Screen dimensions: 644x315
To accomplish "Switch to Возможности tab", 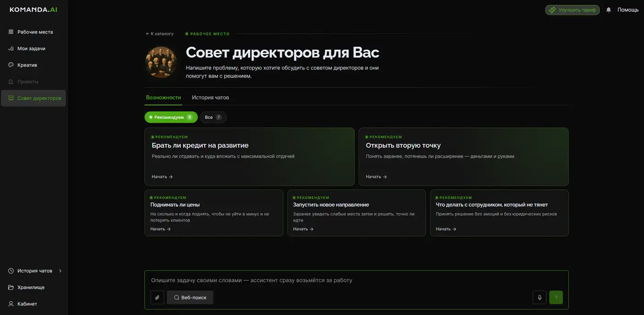I will (x=163, y=98).
